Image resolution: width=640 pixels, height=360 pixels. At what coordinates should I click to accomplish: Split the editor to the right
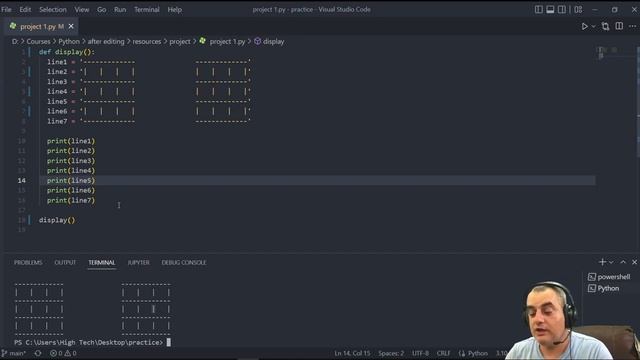point(619,26)
